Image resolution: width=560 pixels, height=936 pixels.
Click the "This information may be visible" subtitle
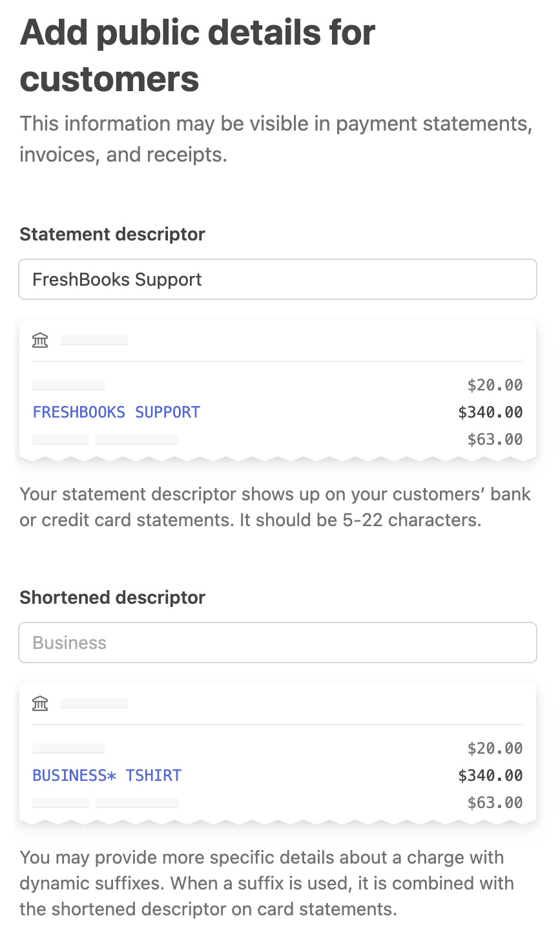click(x=276, y=139)
